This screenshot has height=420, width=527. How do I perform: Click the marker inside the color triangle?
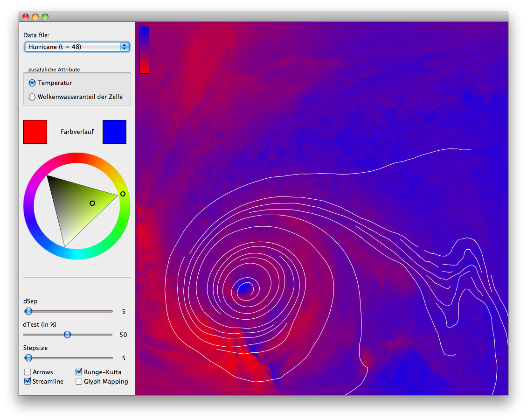(x=92, y=203)
